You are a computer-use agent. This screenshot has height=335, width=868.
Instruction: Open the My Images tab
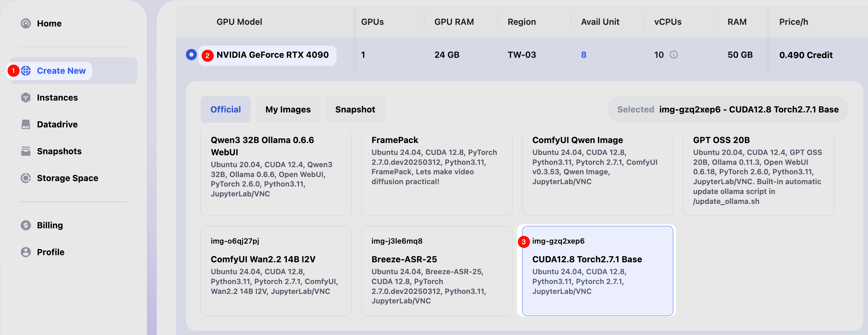click(x=288, y=109)
